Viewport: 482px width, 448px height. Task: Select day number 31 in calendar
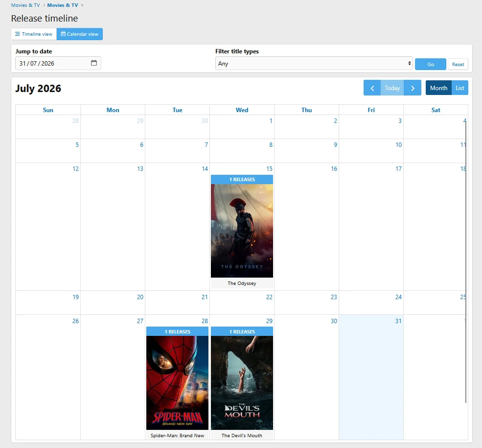coord(398,321)
